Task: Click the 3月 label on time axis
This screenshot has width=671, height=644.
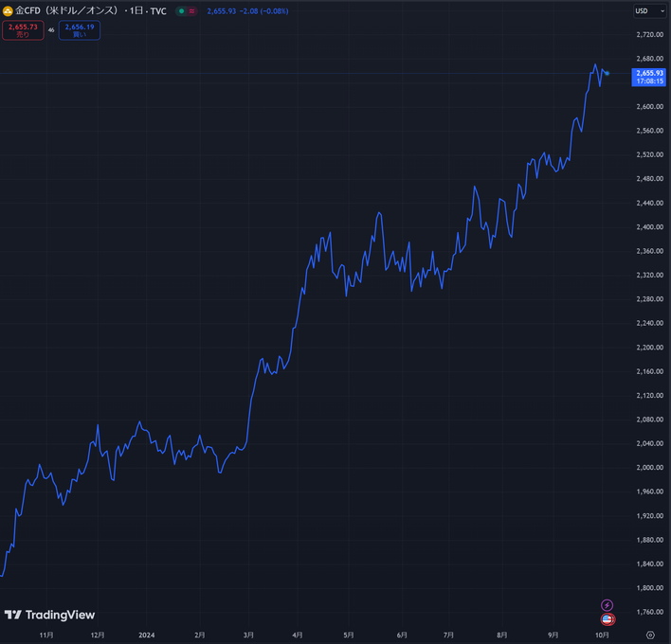Action: coord(250,635)
